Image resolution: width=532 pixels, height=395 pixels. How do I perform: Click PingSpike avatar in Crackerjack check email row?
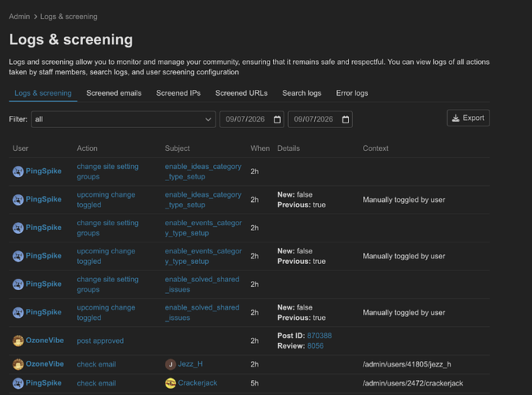coord(18,383)
